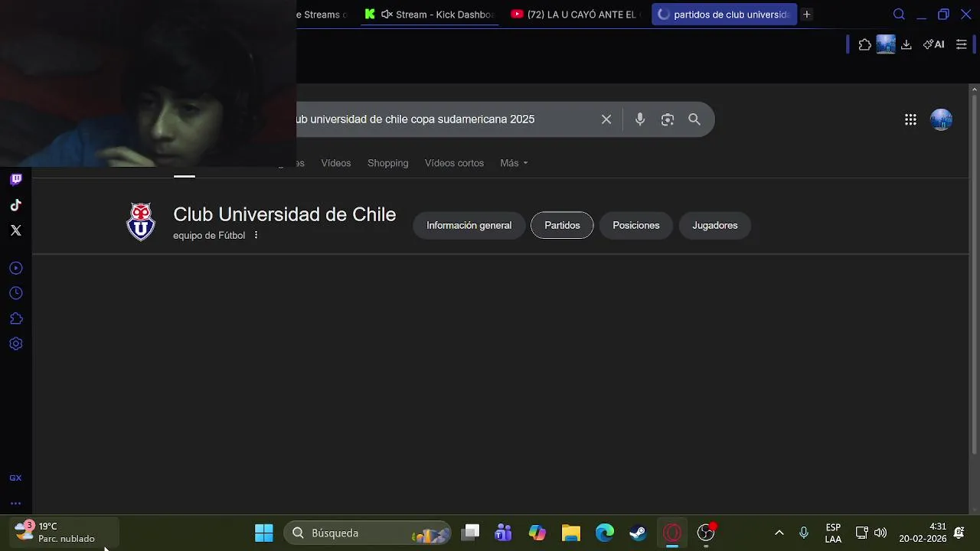Open the Windows Start menu

[264, 533]
